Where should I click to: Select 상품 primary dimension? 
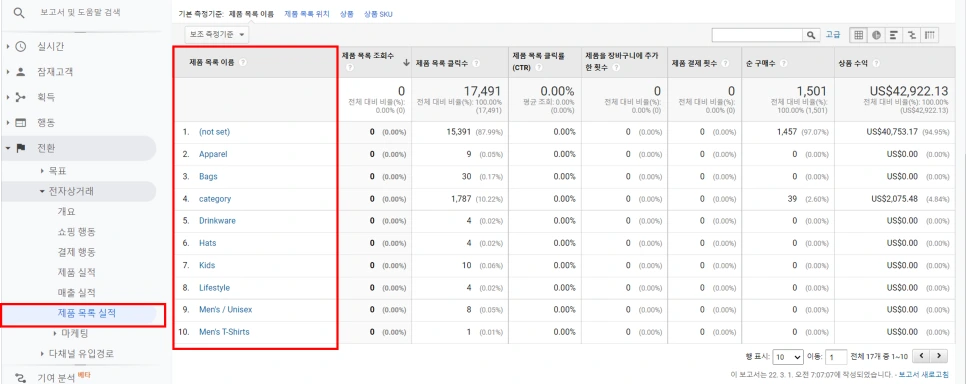[346, 14]
